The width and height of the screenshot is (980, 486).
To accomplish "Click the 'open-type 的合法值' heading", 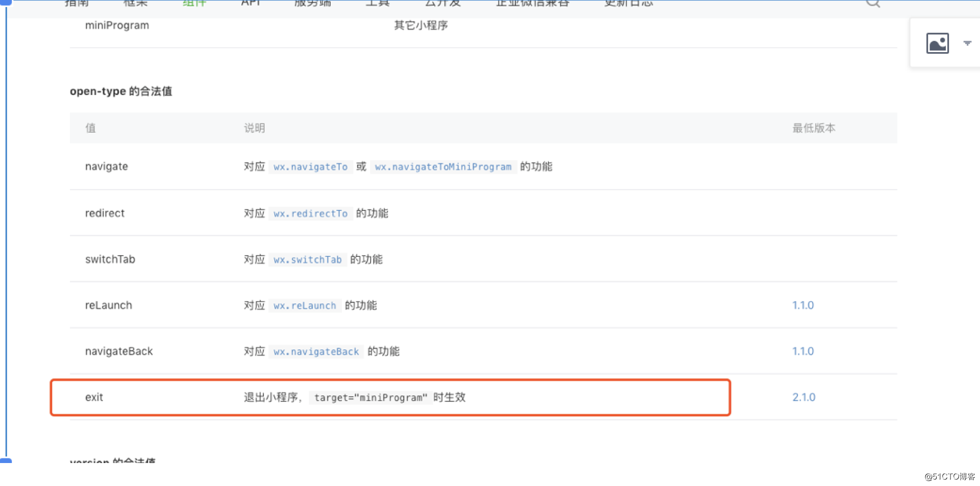I will [121, 91].
